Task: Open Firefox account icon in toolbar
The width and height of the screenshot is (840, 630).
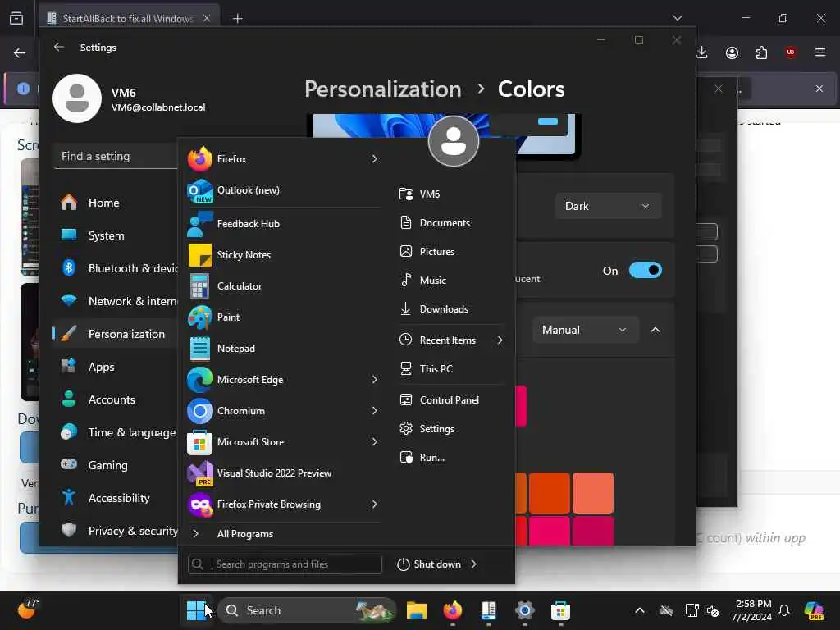Action: click(732, 52)
